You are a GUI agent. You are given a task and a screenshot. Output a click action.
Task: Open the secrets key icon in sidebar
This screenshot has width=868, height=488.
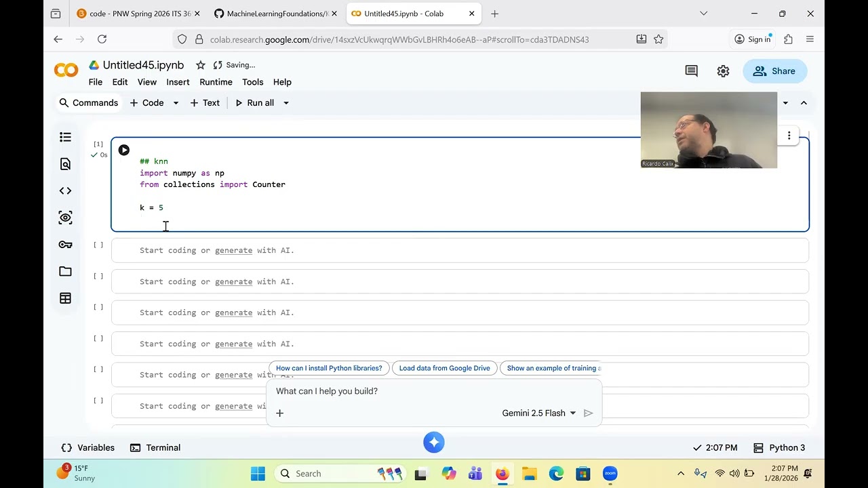[x=65, y=245]
